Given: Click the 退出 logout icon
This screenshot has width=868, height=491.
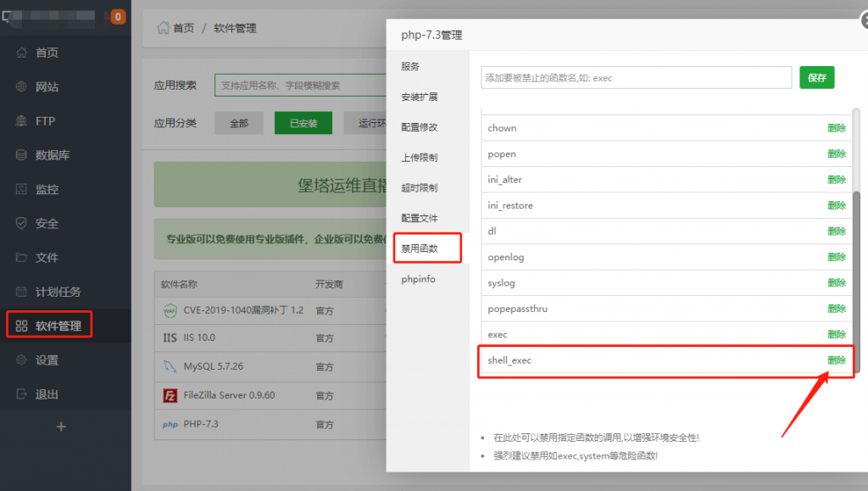Looking at the screenshot, I should tap(22, 394).
